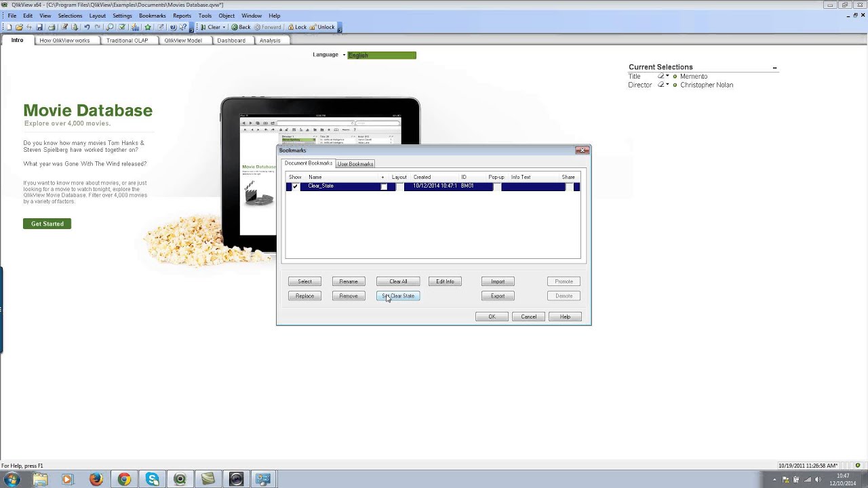Click the Forward navigation toolbar button
Image resolution: width=868 pixels, height=488 pixels.
click(268, 27)
